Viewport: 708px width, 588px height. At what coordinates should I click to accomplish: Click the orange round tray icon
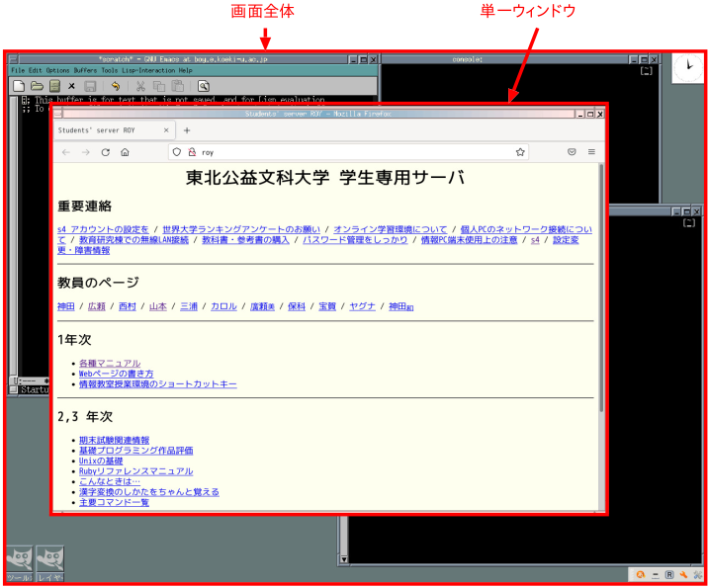pyautogui.click(x=641, y=574)
